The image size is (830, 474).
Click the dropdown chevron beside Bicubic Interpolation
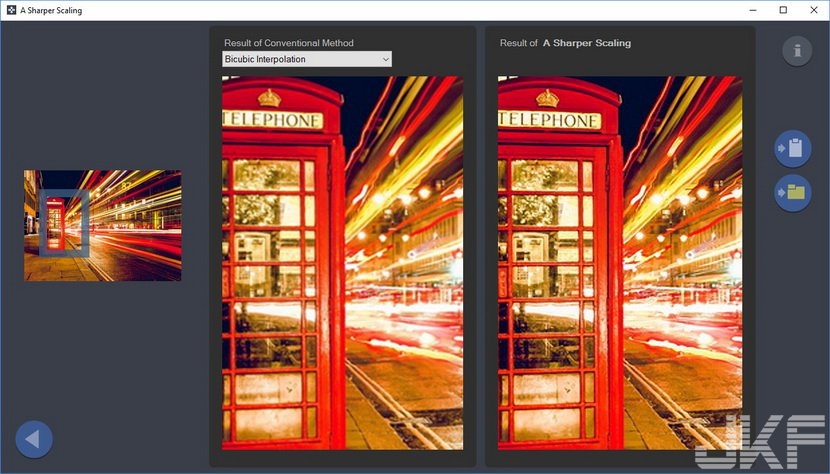tap(385, 59)
